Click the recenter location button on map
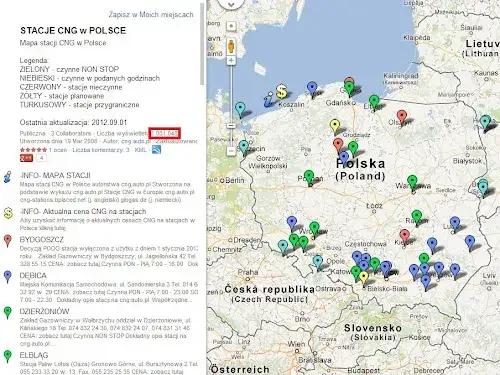This screenshot has height=375, width=500. tap(231, 26)
